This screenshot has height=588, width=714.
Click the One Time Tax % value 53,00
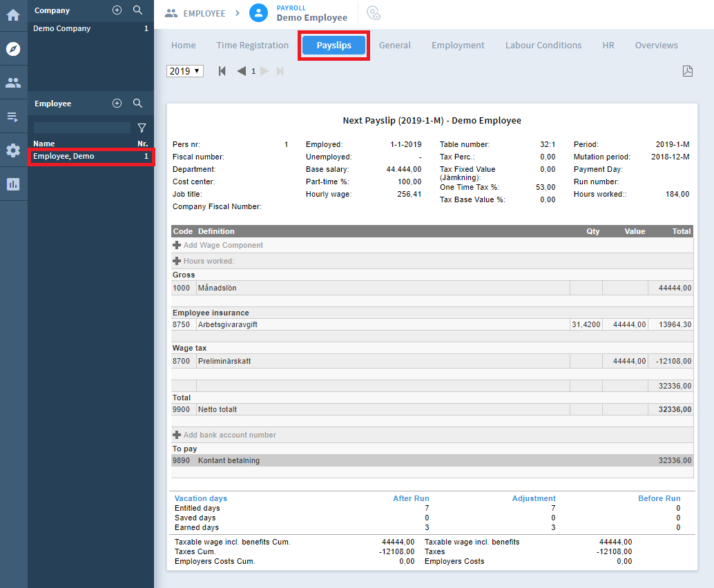pos(546,187)
